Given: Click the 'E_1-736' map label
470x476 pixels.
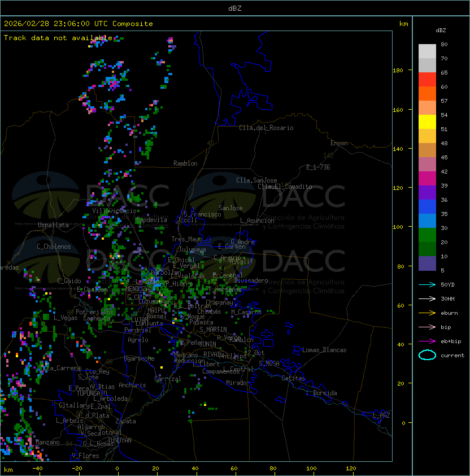Looking at the screenshot, I should (318, 167).
